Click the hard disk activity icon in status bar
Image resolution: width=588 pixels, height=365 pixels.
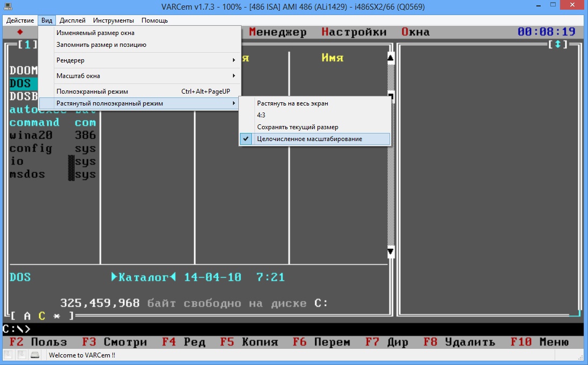point(34,355)
